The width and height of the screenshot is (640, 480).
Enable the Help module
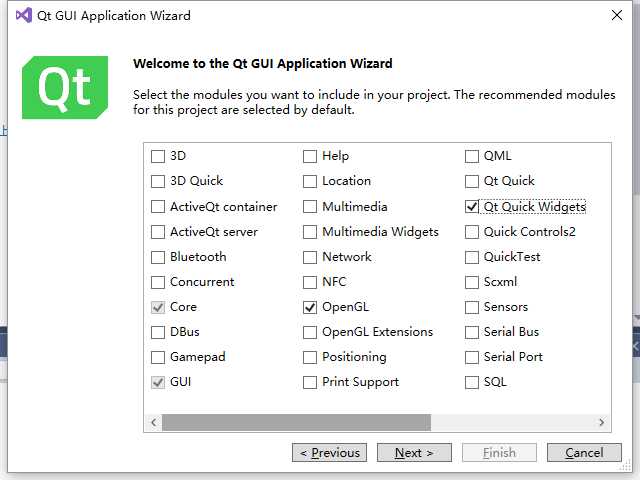[310, 156]
